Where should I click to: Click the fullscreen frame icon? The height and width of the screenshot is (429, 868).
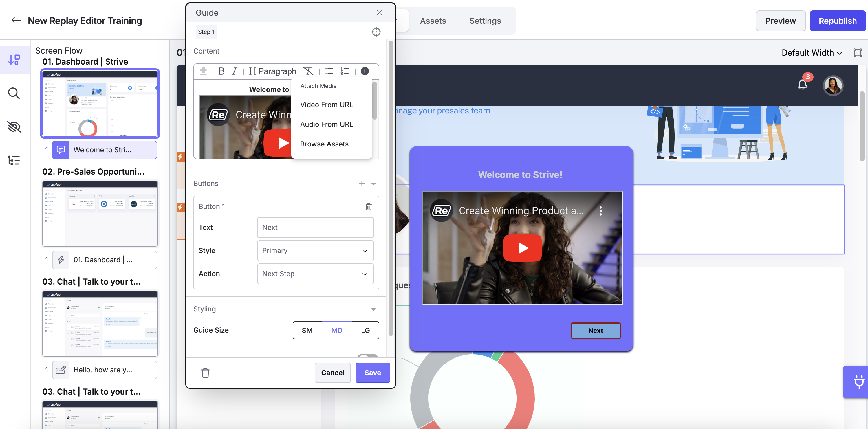[858, 53]
